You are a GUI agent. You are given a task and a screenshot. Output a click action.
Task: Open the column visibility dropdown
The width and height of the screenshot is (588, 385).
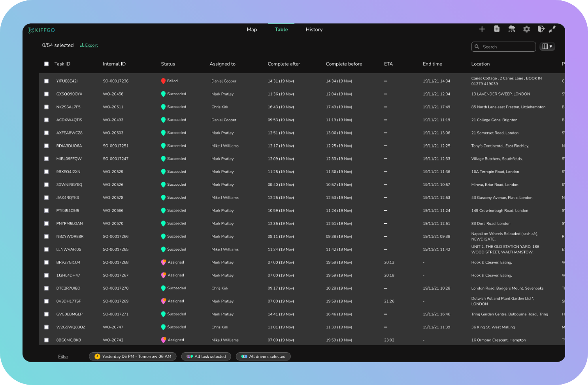[547, 47]
